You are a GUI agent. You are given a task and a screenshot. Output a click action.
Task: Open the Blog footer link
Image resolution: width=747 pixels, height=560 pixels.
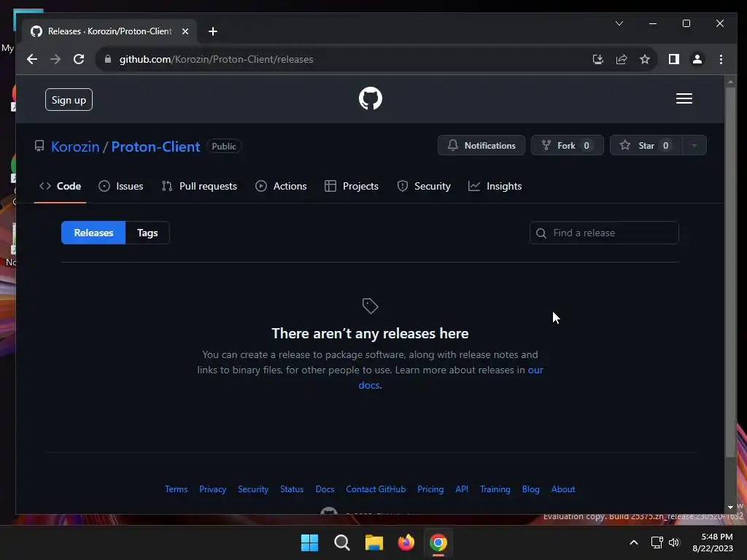[x=531, y=489]
